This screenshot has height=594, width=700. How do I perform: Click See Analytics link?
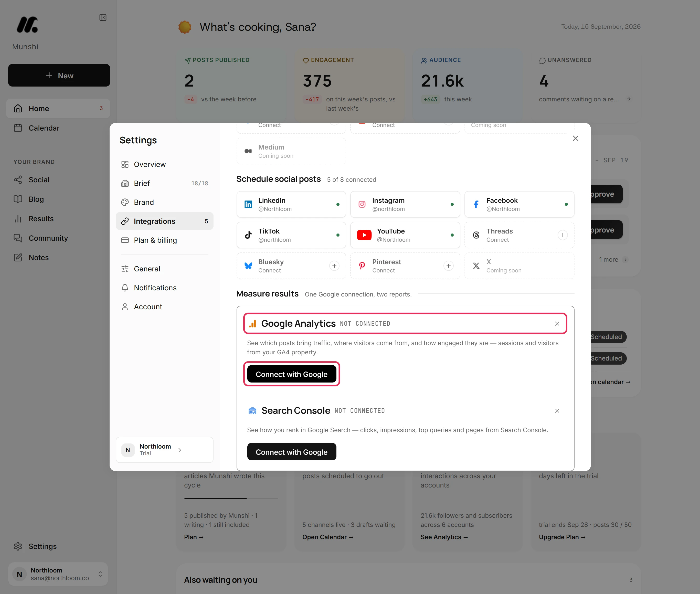tap(444, 537)
